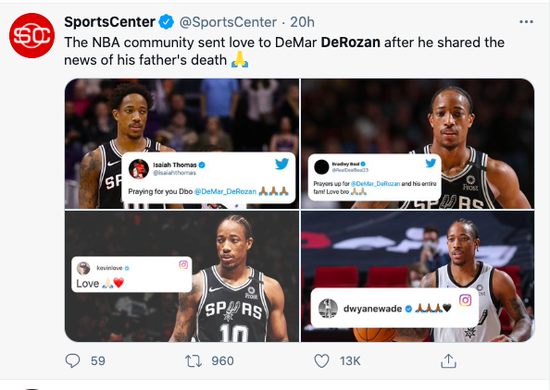Retweet using the retweet arrows icon
The width and height of the screenshot is (550, 390).
point(193,361)
